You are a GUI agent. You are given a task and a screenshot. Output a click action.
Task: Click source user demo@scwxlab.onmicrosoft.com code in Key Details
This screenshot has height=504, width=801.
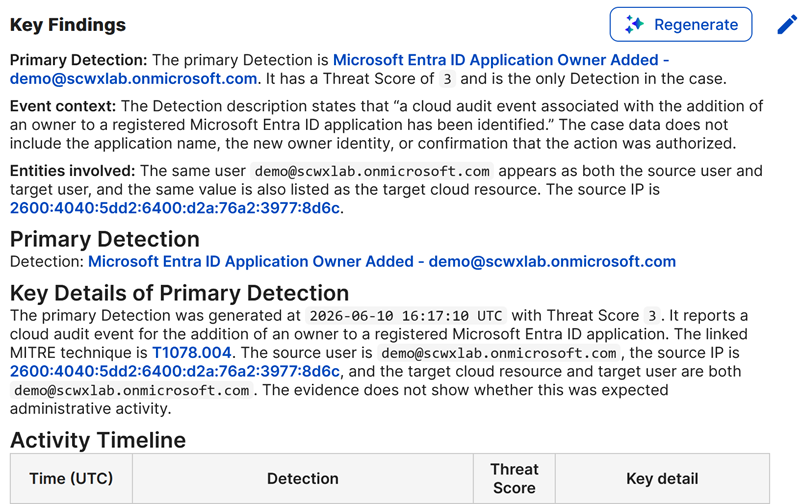(x=499, y=353)
